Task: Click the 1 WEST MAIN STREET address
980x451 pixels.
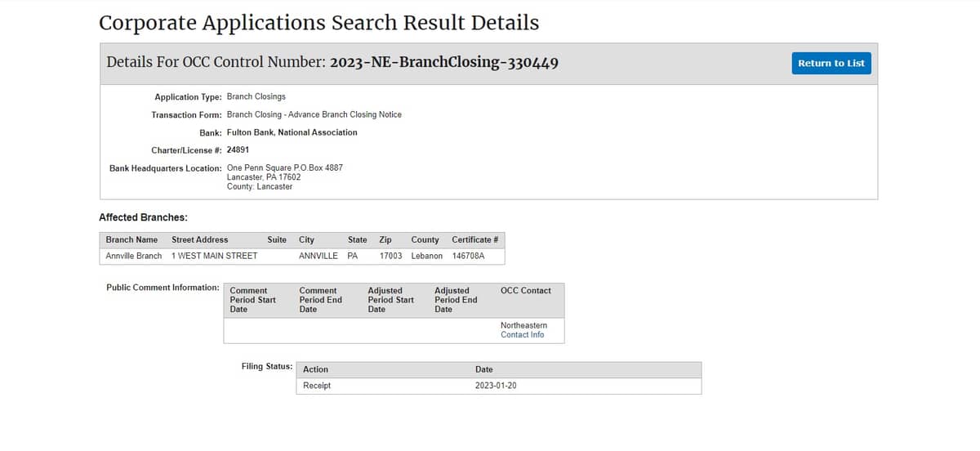Action: click(214, 256)
